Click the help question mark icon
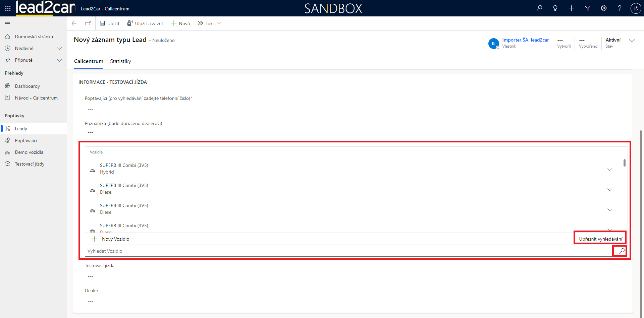The width and height of the screenshot is (644, 318). click(x=620, y=8)
